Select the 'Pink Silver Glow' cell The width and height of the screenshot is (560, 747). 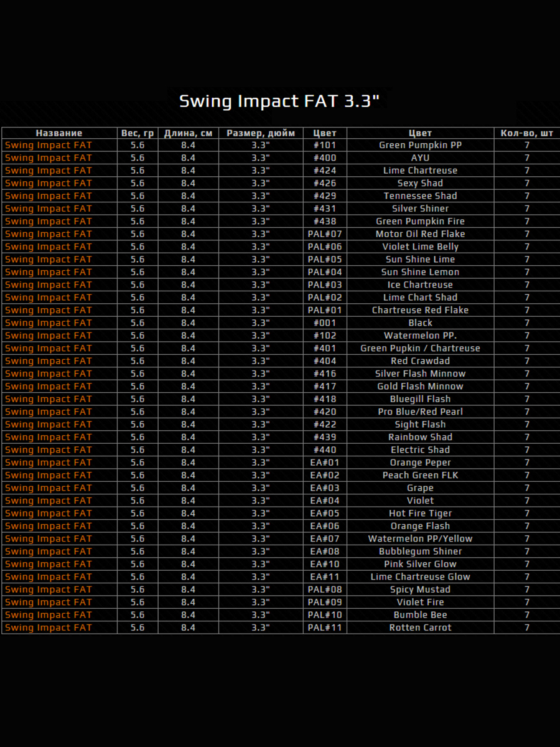(x=421, y=564)
